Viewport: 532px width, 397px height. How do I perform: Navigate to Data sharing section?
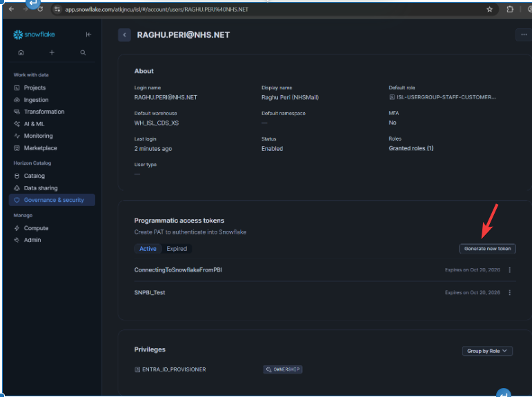(x=41, y=188)
